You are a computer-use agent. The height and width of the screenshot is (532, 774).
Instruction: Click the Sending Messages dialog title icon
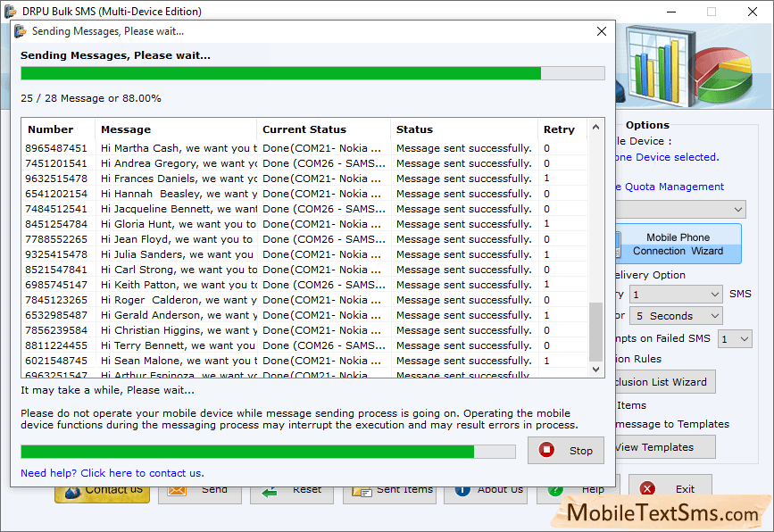click(21, 31)
